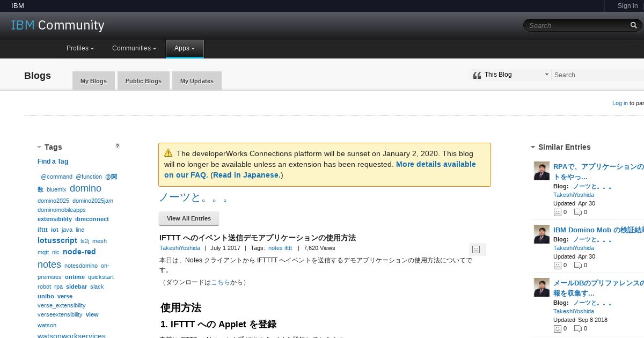Click the comment icon under the RPA similar entry
The image size is (644, 338).
point(577,212)
